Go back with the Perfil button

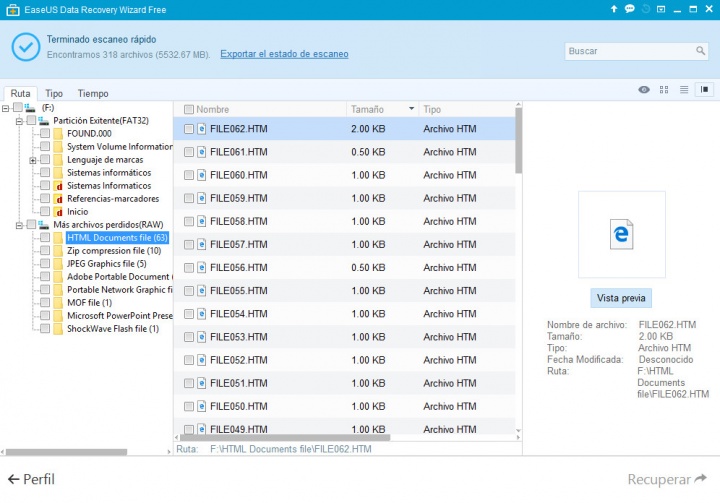[31, 479]
